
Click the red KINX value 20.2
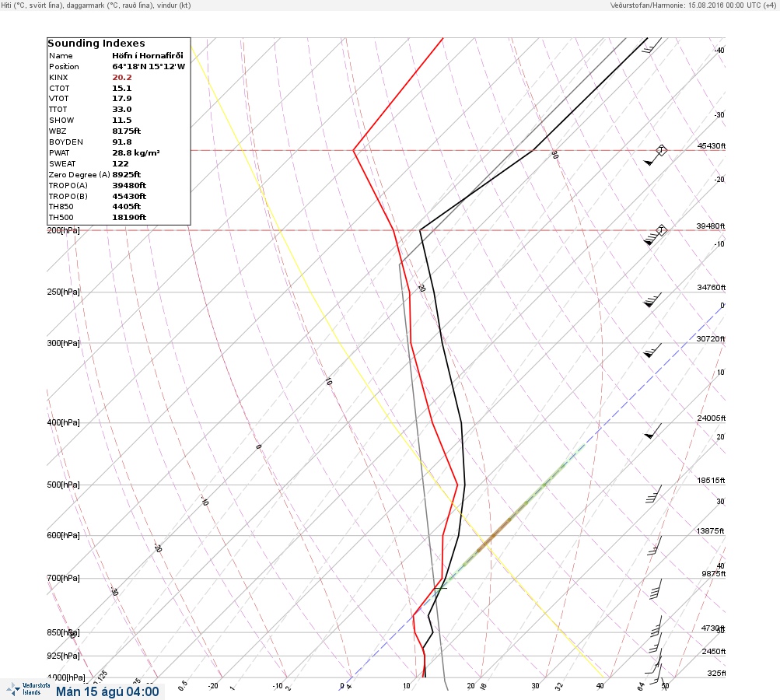[122, 77]
